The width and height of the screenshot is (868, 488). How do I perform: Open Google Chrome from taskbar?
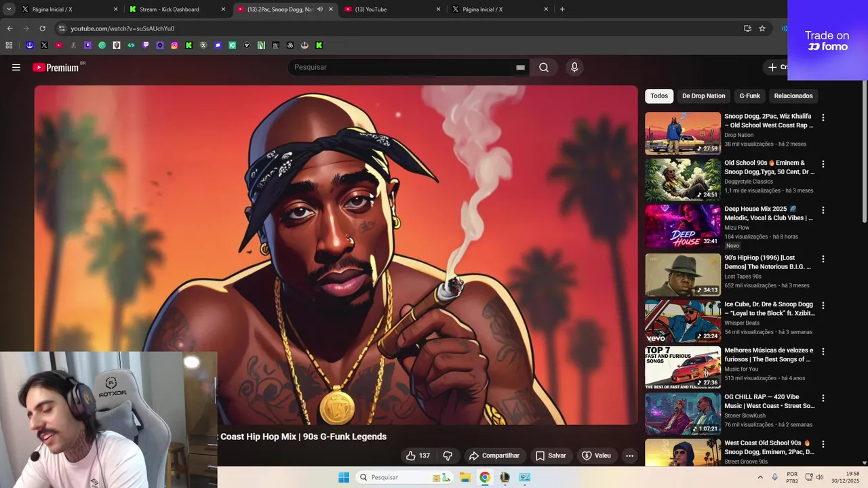485,477
